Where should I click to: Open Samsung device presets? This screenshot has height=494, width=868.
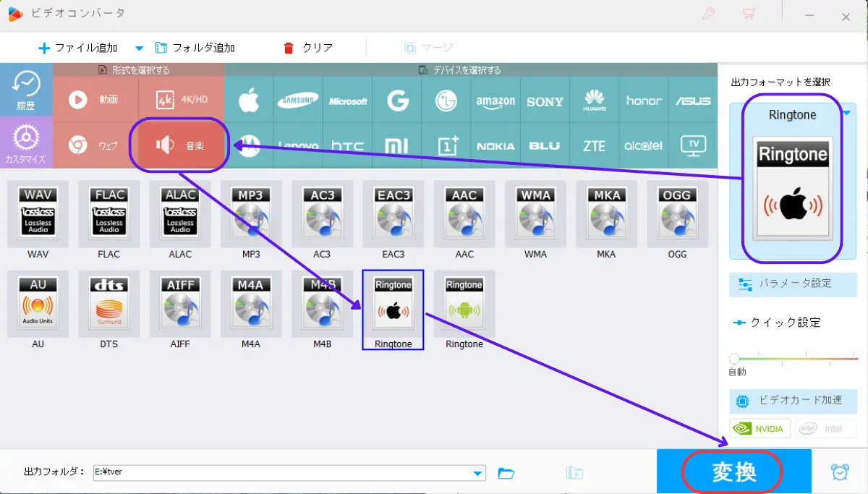[x=298, y=101]
